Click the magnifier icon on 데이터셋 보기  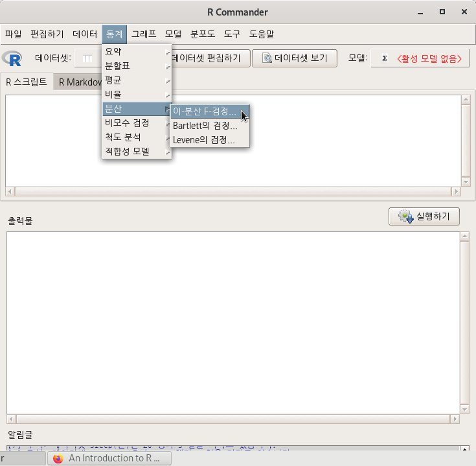point(267,58)
